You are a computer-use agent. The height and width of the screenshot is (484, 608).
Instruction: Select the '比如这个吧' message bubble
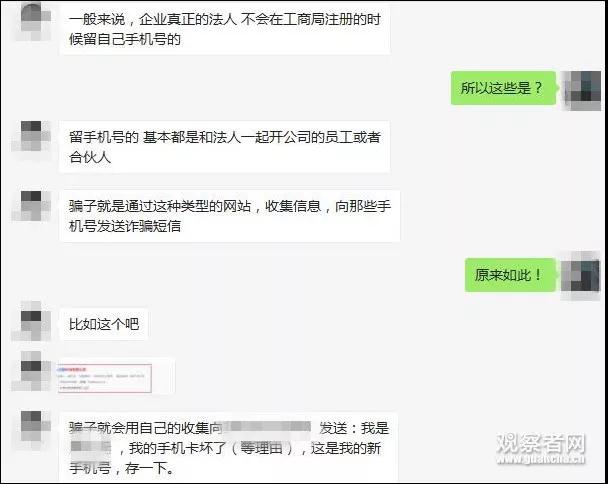point(104,324)
